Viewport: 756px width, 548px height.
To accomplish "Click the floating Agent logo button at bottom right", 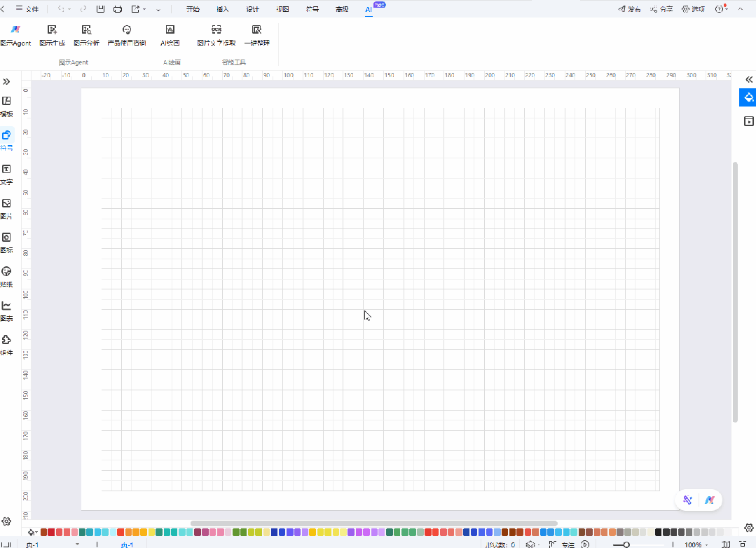I will tap(710, 500).
